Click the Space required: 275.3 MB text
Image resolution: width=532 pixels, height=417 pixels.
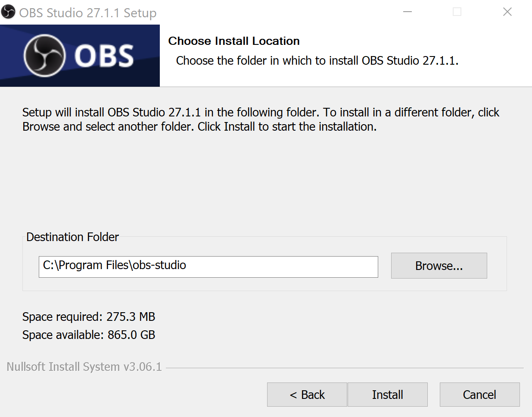pos(89,317)
